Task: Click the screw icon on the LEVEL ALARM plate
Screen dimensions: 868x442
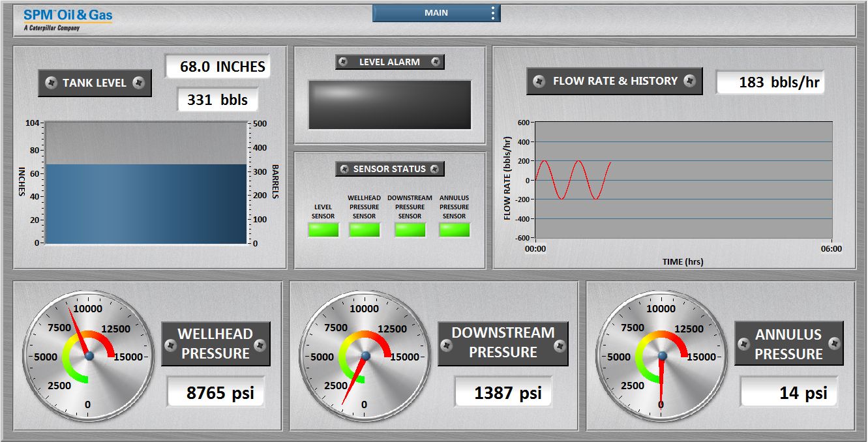Action: click(342, 61)
